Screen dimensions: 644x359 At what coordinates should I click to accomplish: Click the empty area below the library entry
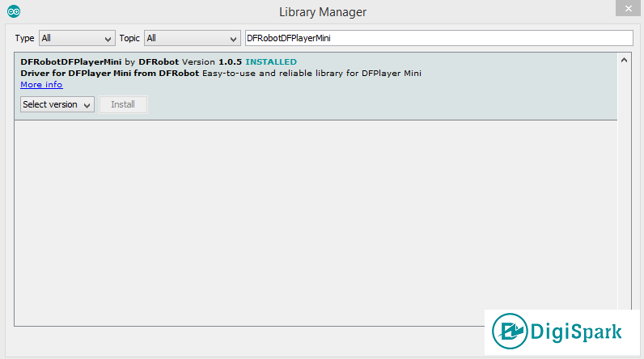pos(316,218)
